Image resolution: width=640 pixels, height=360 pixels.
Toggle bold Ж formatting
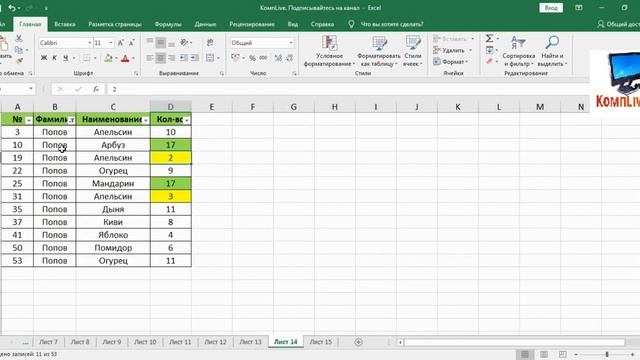click(44, 58)
